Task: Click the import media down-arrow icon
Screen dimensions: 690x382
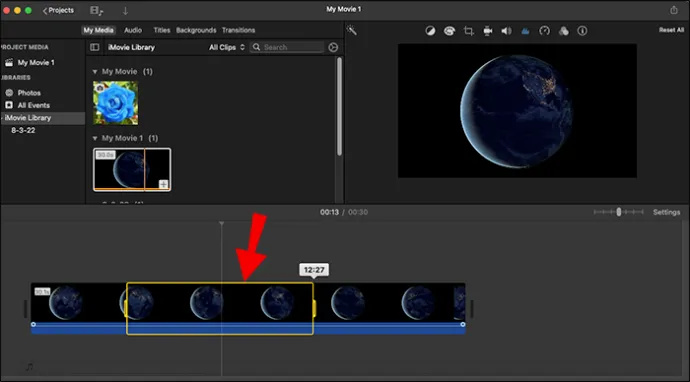Action: point(125,11)
